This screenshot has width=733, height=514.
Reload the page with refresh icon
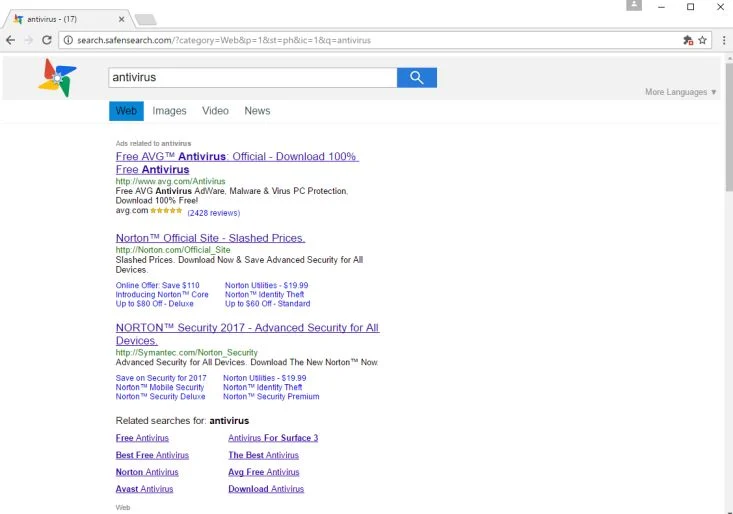(x=47, y=40)
